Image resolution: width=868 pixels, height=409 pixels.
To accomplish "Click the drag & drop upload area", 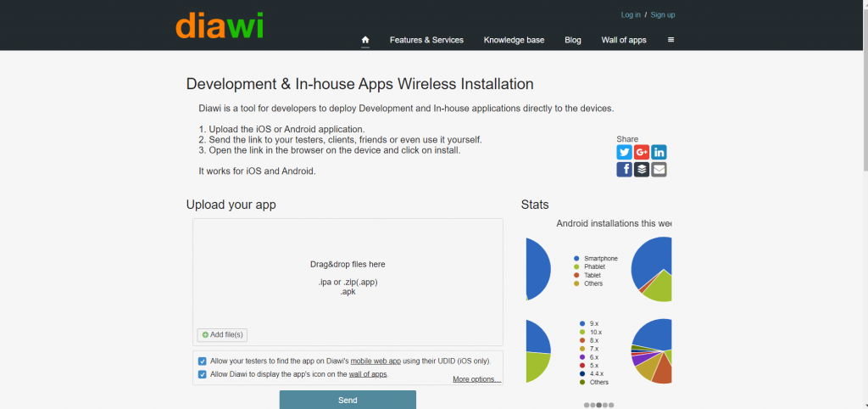I will coord(348,282).
